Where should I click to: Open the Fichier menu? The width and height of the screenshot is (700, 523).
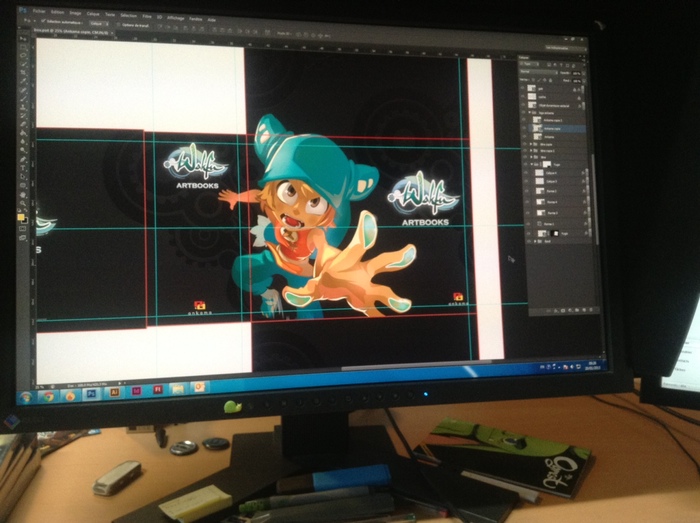tap(39, 11)
